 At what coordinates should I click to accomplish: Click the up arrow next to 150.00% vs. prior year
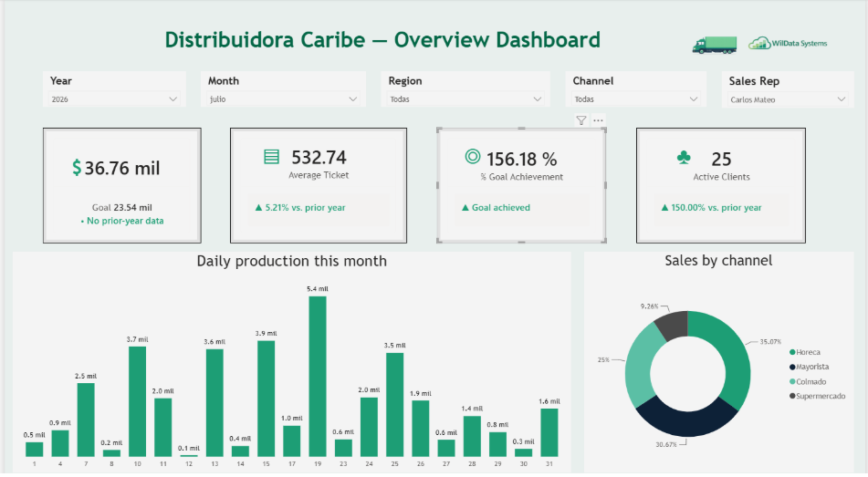click(664, 208)
